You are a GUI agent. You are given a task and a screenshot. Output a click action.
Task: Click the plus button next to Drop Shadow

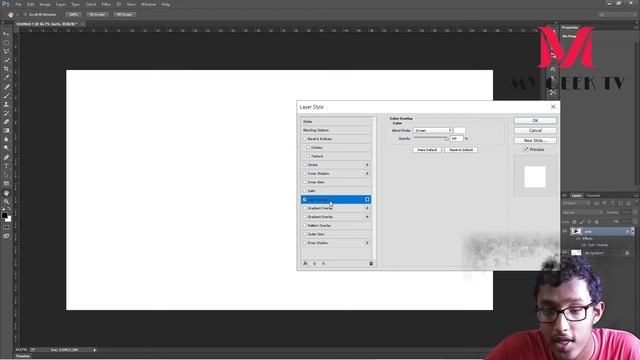(367, 243)
